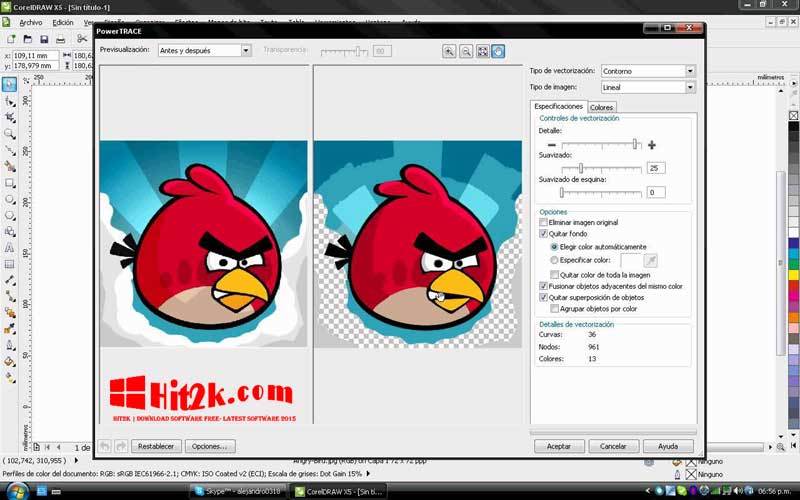Toggle Quitar superposición de objetos checkbox
Screen dimensions: 800x500
(543, 297)
